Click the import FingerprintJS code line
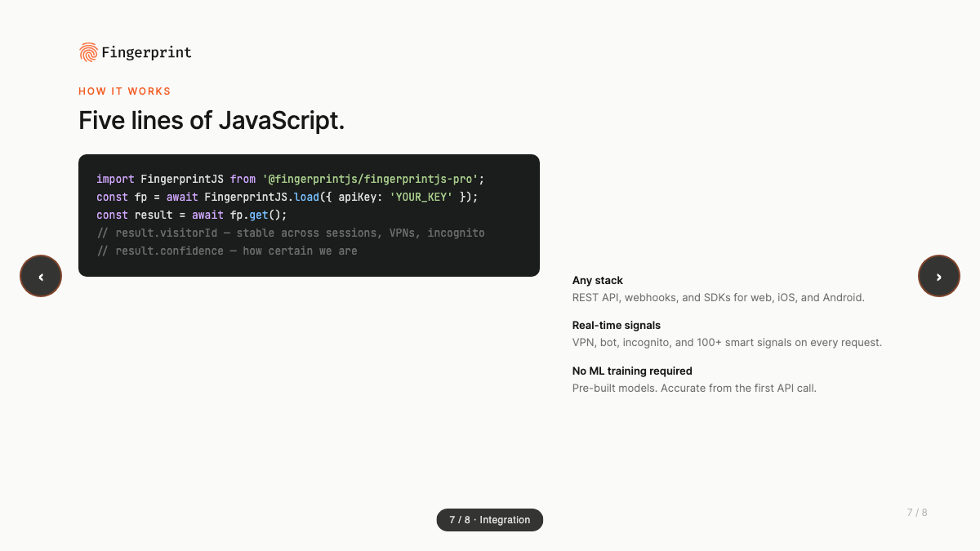This screenshot has height=551, width=980. (x=291, y=179)
